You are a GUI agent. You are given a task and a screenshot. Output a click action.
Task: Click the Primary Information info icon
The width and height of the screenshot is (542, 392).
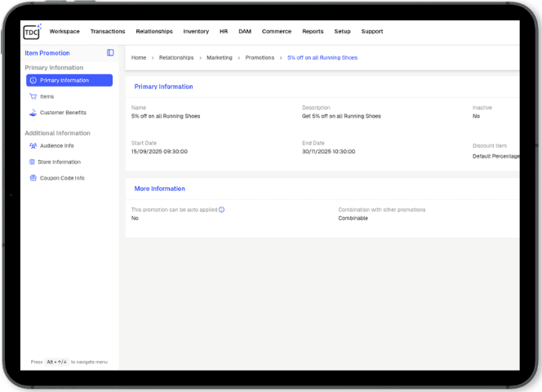(x=33, y=80)
